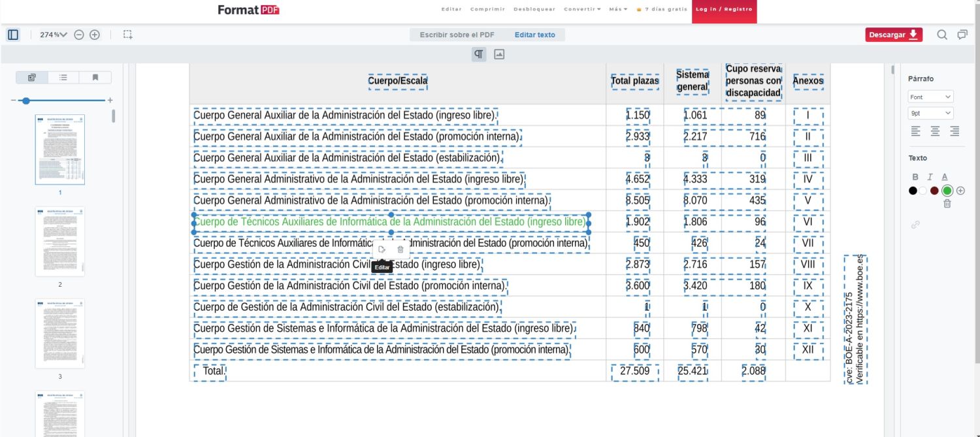Viewport: 980px width, 437px height.
Task: Click the Descargar button
Action: pyautogui.click(x=893, y=34)
